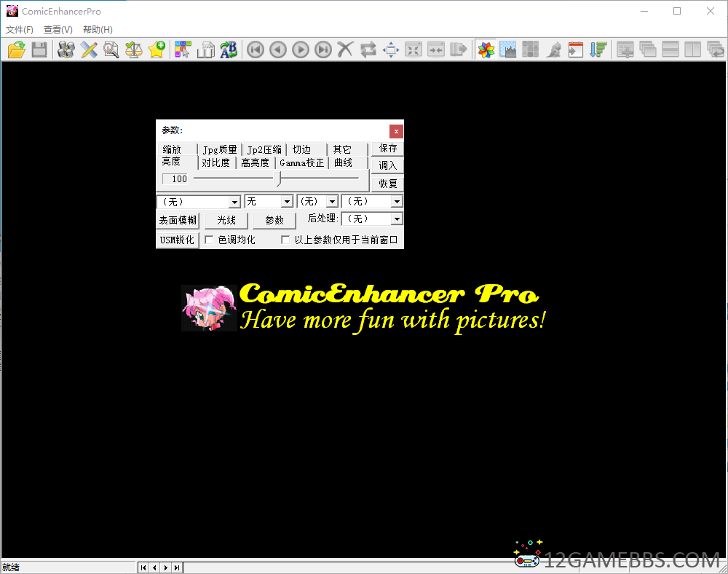728x574 pixels.
Task: Go to first image with skip-back icon
Action: point(256,50)
